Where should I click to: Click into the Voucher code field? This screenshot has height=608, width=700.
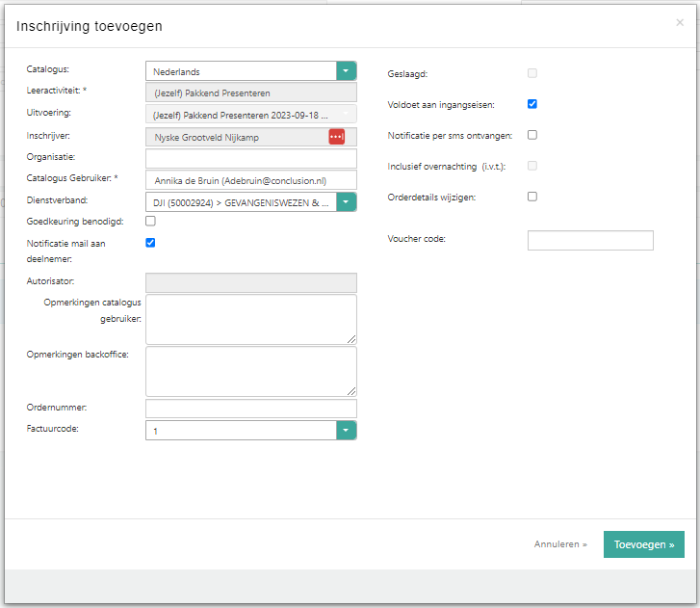point(590,240)
